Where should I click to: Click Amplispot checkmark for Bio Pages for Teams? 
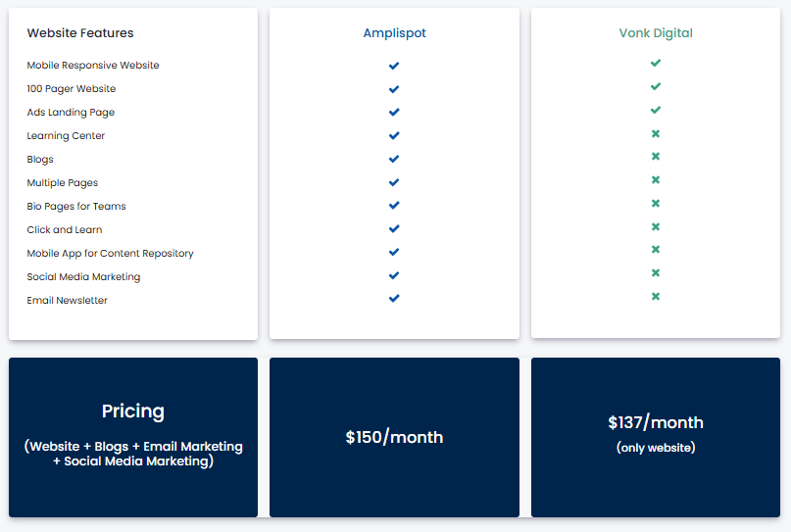point(394,205)
